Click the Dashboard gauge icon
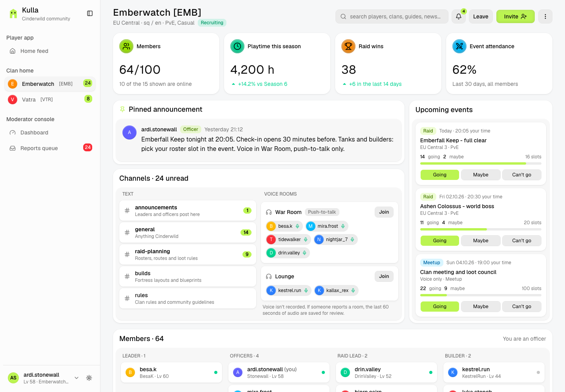The width and height of the screenshot is (565, 392). (x=13, y=132)
